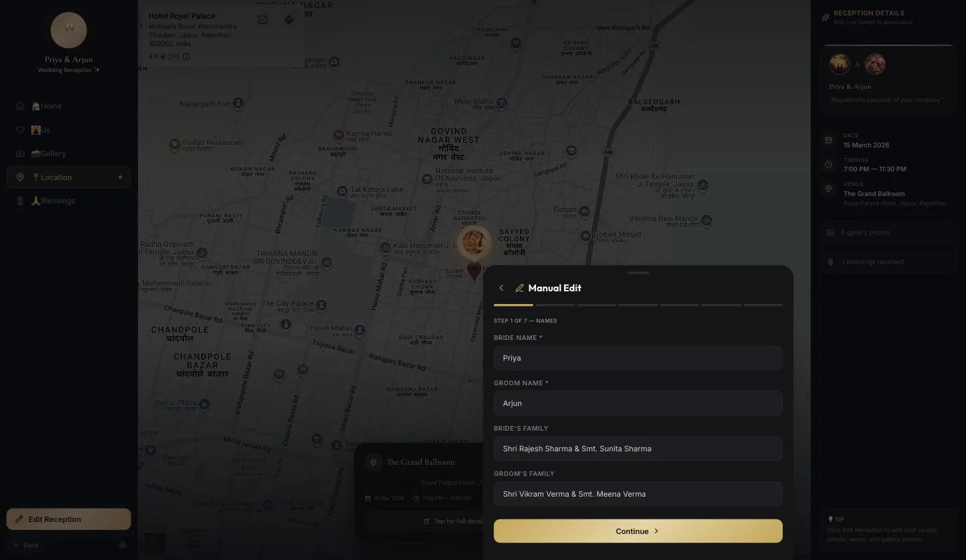The width and height of the screenshot is (966, 560).
Task: Click the clock icon beside Timings
Action: (x=828, y=164)
